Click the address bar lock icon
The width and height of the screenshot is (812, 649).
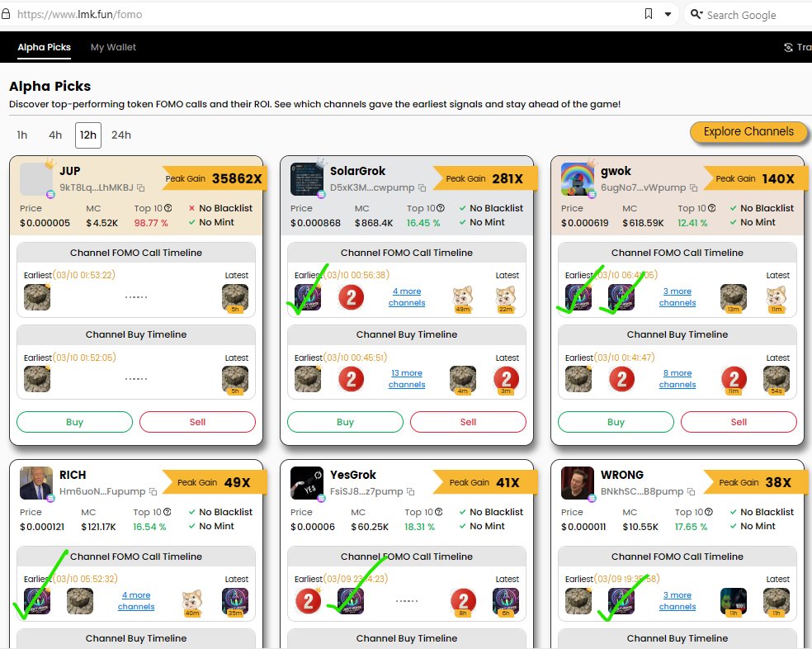tap(6, 14)
